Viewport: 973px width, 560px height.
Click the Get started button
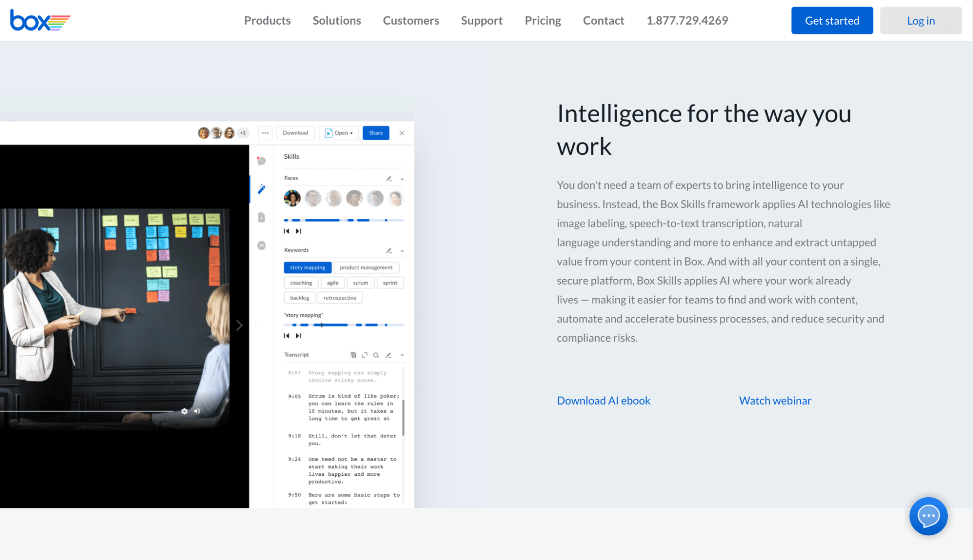[832, 20]
